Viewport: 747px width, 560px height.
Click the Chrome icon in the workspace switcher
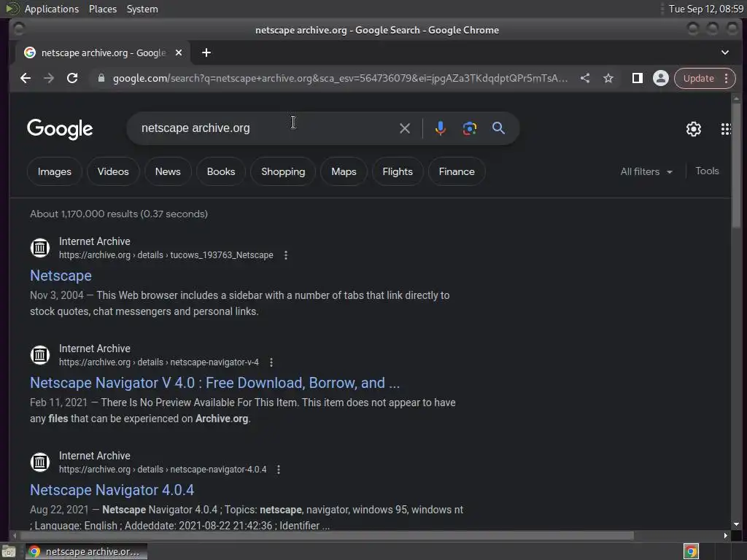click(691, 552)
